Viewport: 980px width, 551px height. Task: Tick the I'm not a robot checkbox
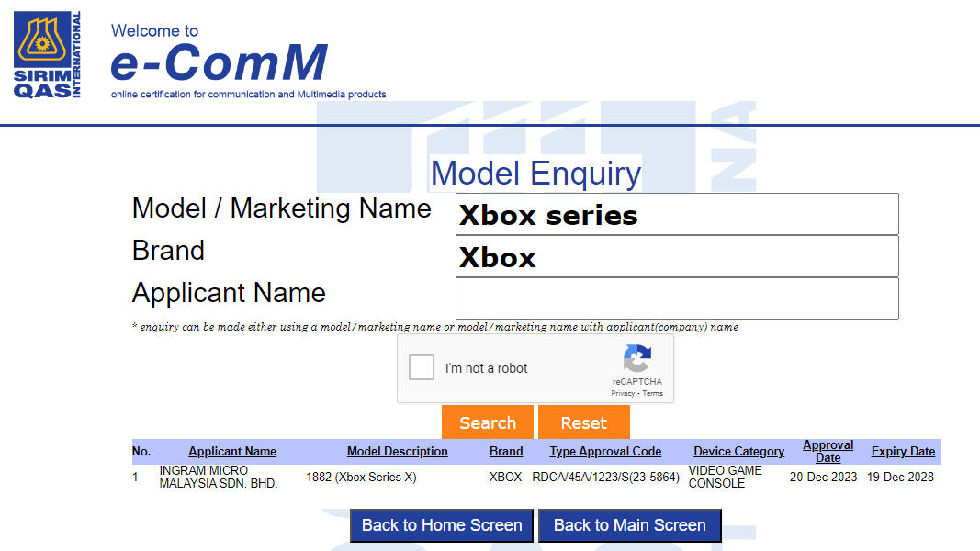pyautogui.click(x=422, y=368)
